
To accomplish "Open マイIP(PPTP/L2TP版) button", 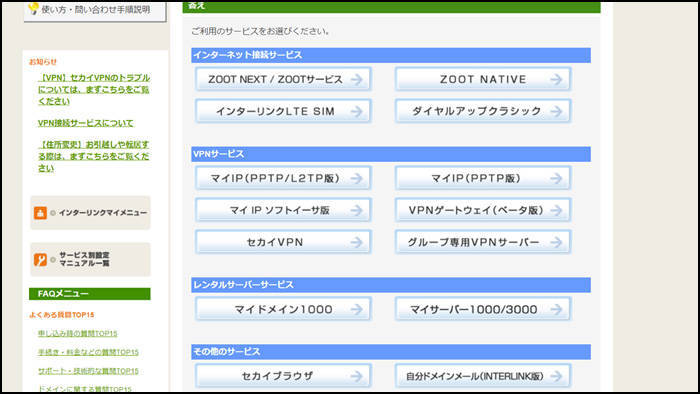I will point(283,178).
